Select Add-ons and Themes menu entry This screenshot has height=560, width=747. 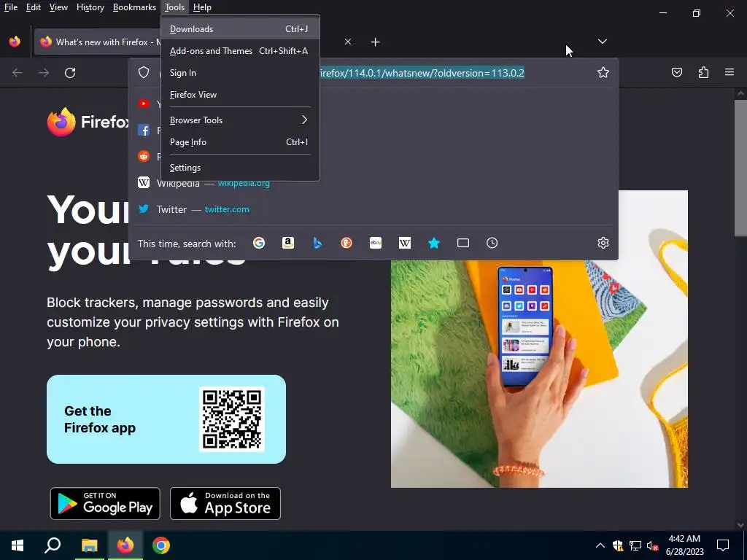239,51
